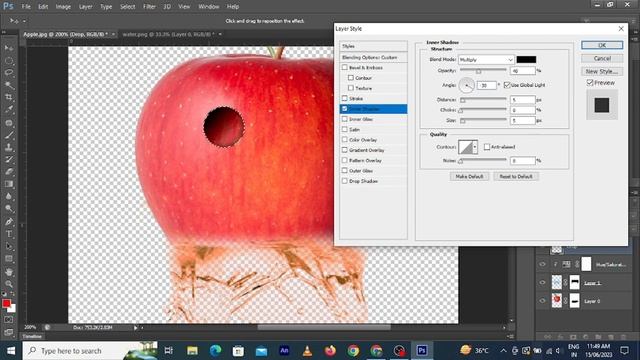Click the Windows Start button
This screenshot has width=640, height=360.
11,351
